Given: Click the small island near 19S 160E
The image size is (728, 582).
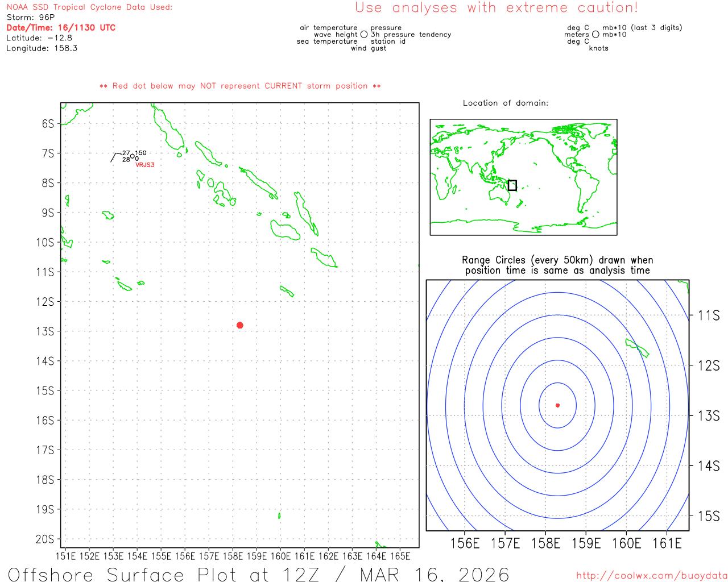Looking at the screenshot, I should coord(279,516).
